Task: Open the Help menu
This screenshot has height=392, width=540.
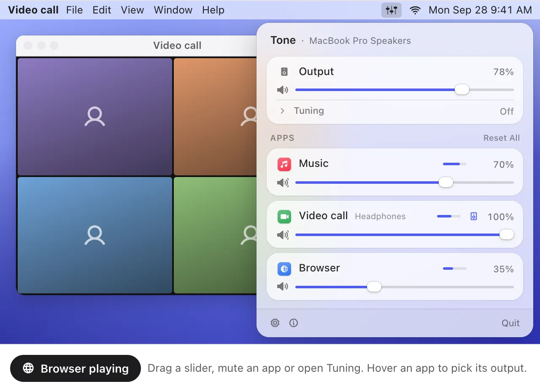Action: tap(213, 10)
